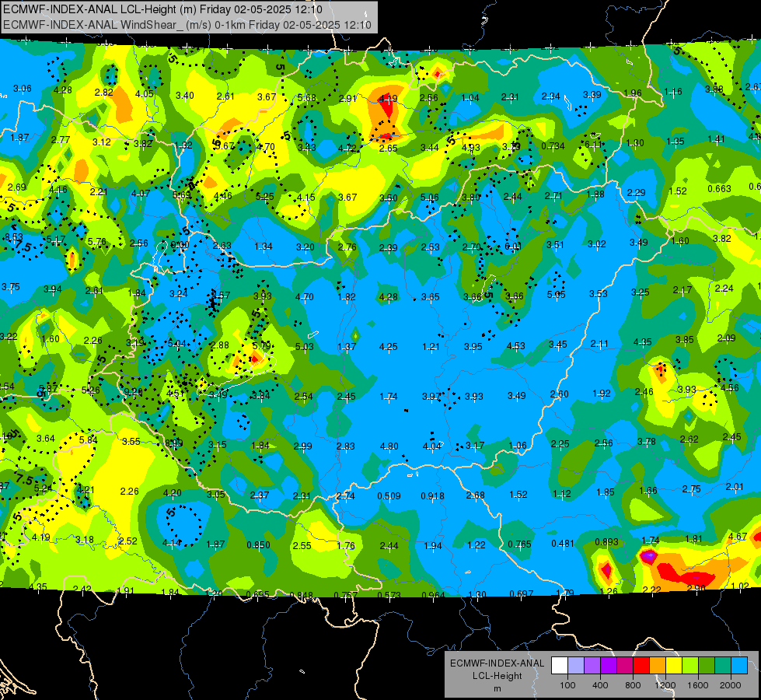Click the yellow legend swatch
This screenshot has width=761, height=700.
point(674,665)
